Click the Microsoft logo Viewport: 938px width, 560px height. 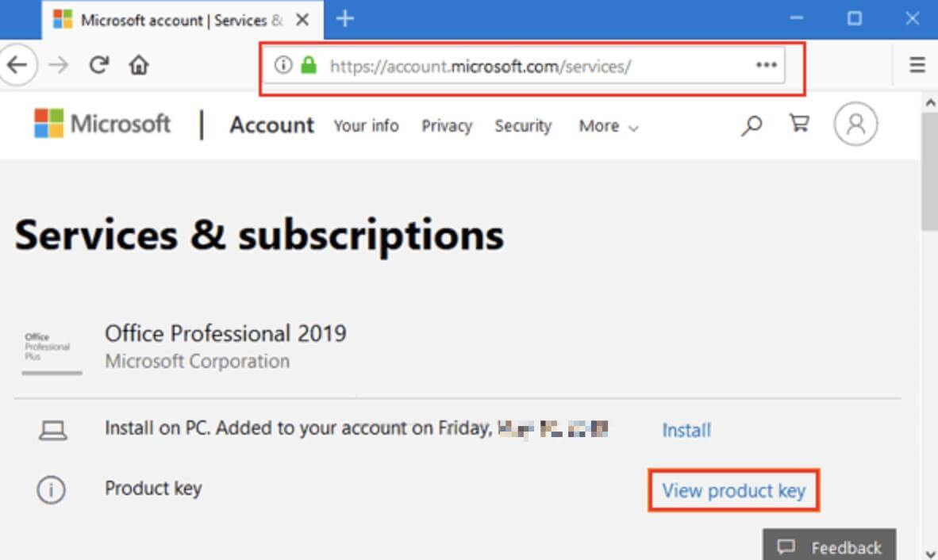(102, 124)
